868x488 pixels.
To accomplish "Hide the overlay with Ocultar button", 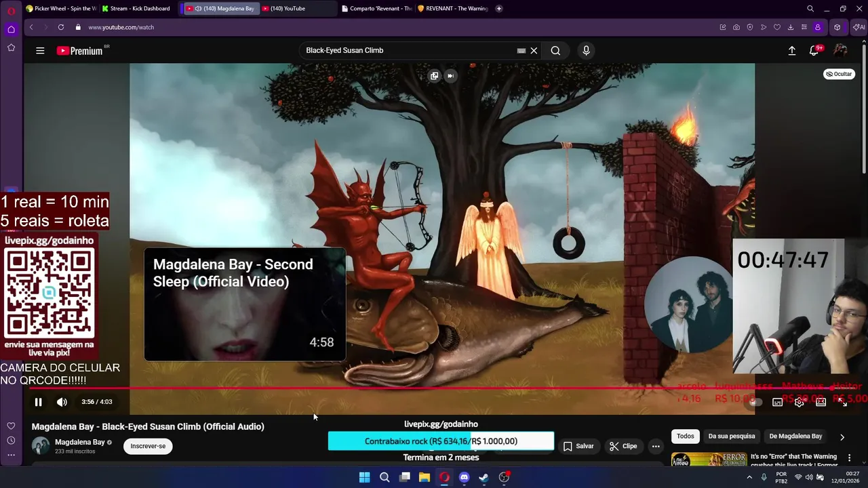I will (x=839, y=74).
